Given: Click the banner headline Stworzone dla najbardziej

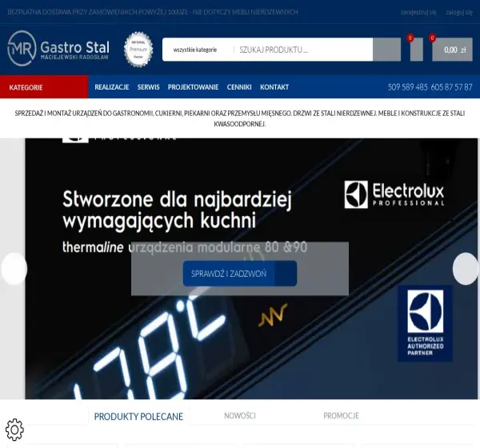Looking at the screenshot, I should [x=178, y=199].
